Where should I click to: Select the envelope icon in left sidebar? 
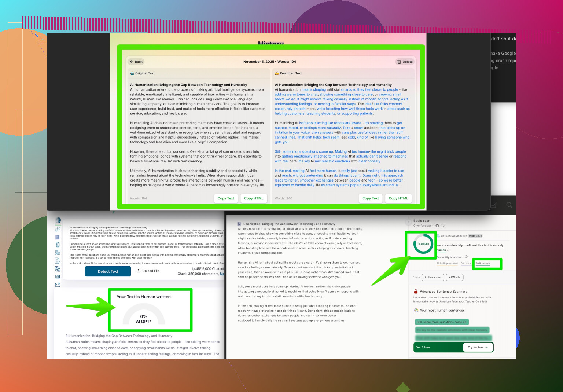click(58, 285)
